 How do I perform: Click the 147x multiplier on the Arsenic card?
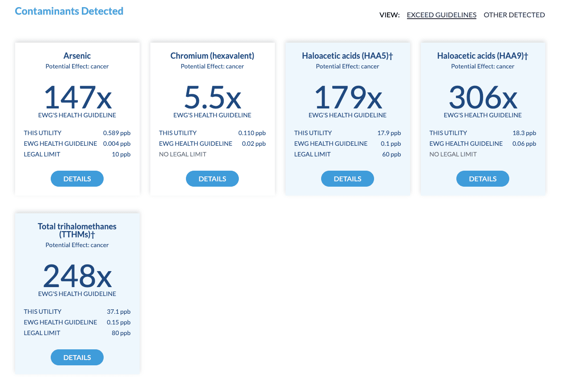(77, 98)
